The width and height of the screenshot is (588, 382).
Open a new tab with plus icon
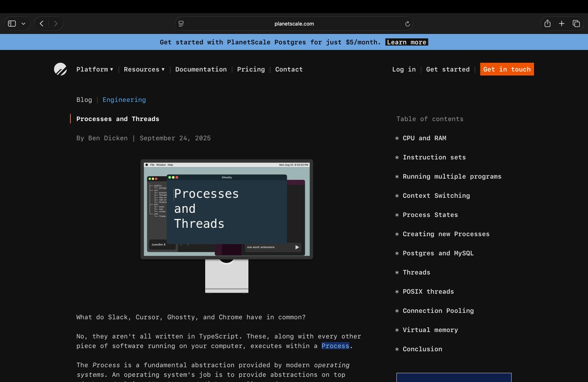click(562, 24)
